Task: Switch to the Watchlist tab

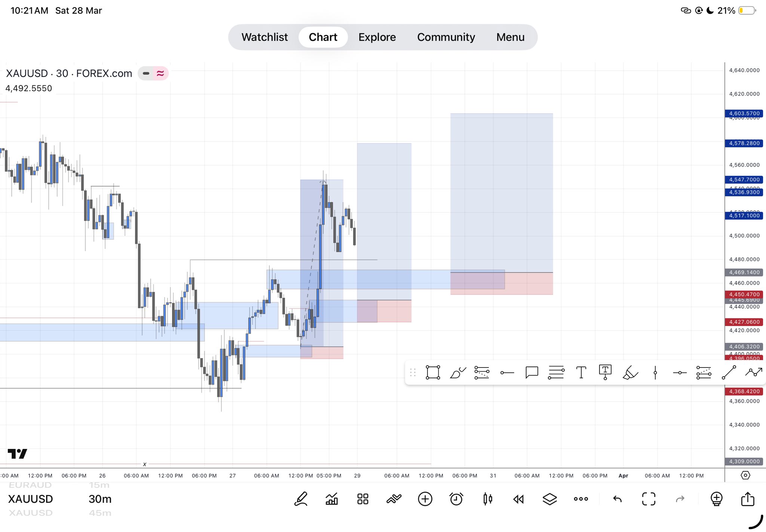Action: [x=264, y=37]
